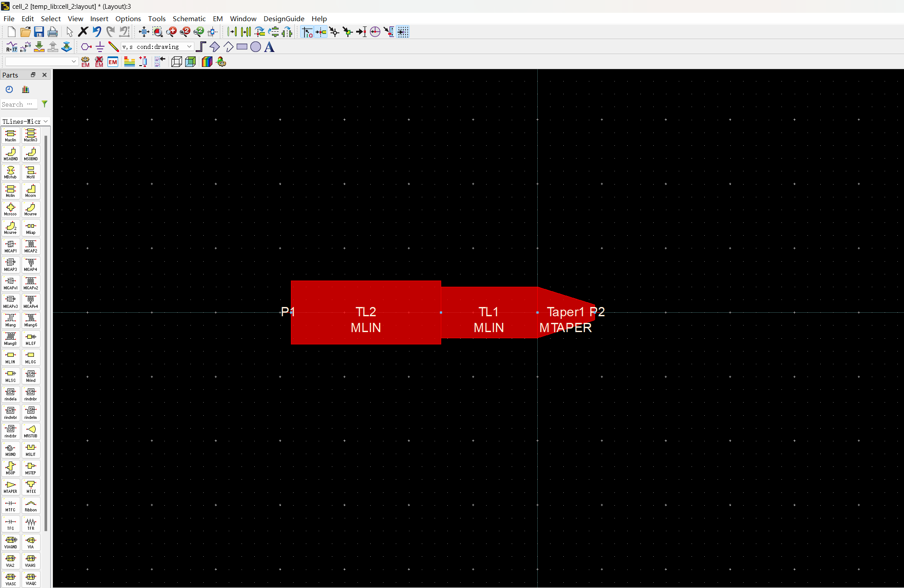Image resolution: width=904 pixels, height=588 pixels.
Task: Click the insert ground icon
Action: tap(100, 47)
